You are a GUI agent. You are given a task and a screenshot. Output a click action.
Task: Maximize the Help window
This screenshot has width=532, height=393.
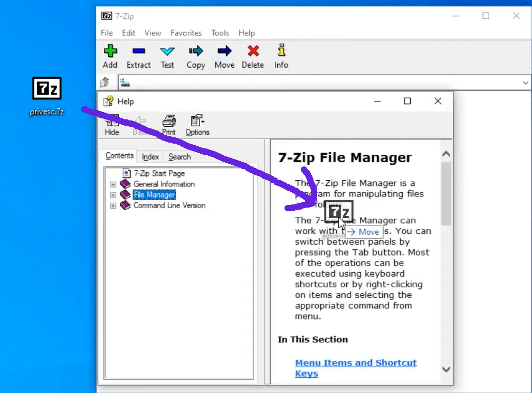coord(407,101)
